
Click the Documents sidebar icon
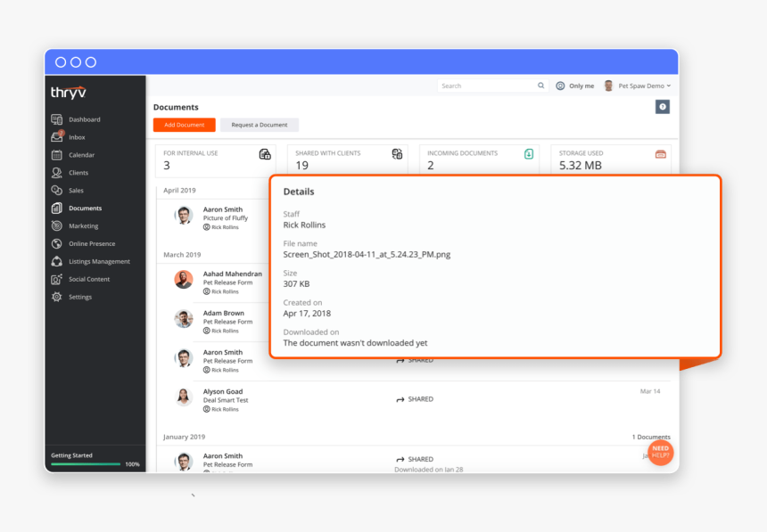[x=57, y=209]
